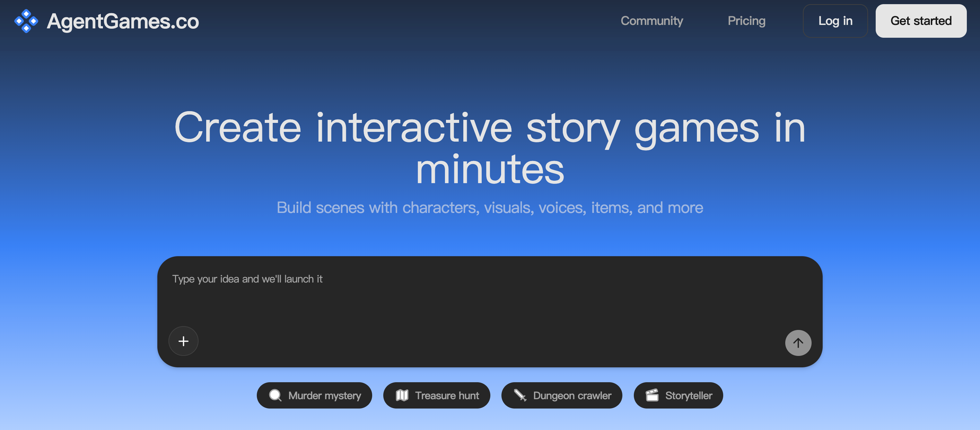980x430 pixels.
Task: Click the 'Build scenes with characters' subtitle
Action: 490,208
